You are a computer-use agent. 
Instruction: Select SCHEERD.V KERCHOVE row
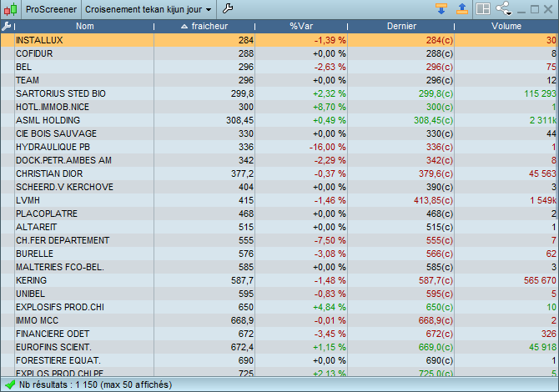click(279, 187)
